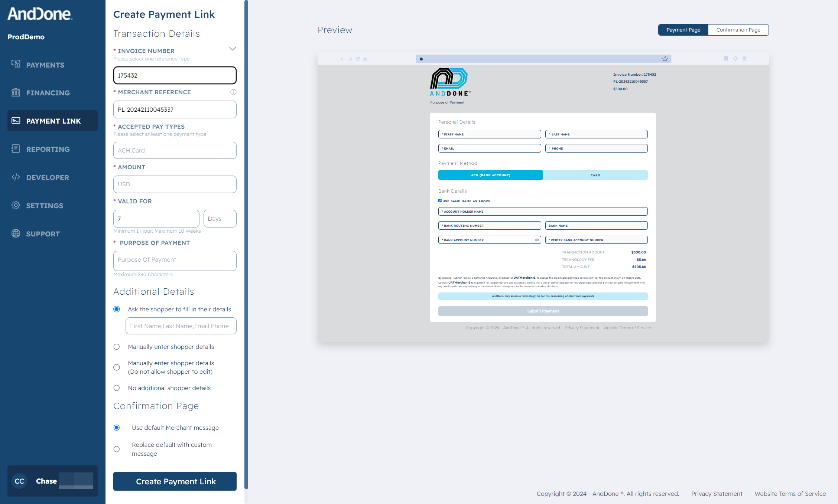Select No additional shopper details option
The height and width of the screenshot is (504, 838).
click(x=117, y=387)
